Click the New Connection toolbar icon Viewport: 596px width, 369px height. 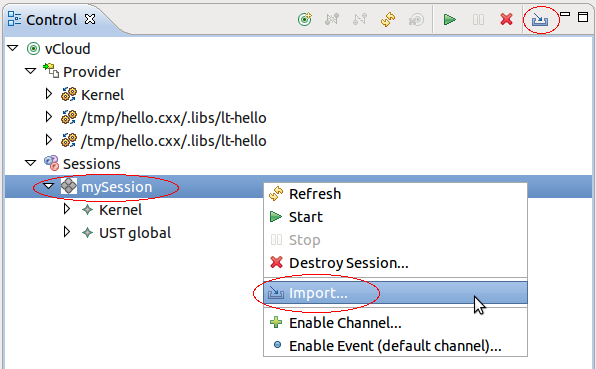[305, 19]
